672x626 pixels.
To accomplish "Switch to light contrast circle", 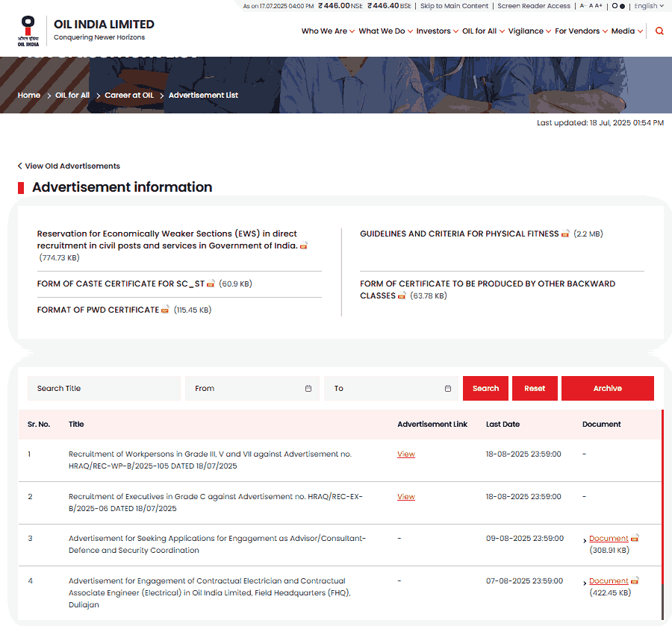I will click(615, 6).
